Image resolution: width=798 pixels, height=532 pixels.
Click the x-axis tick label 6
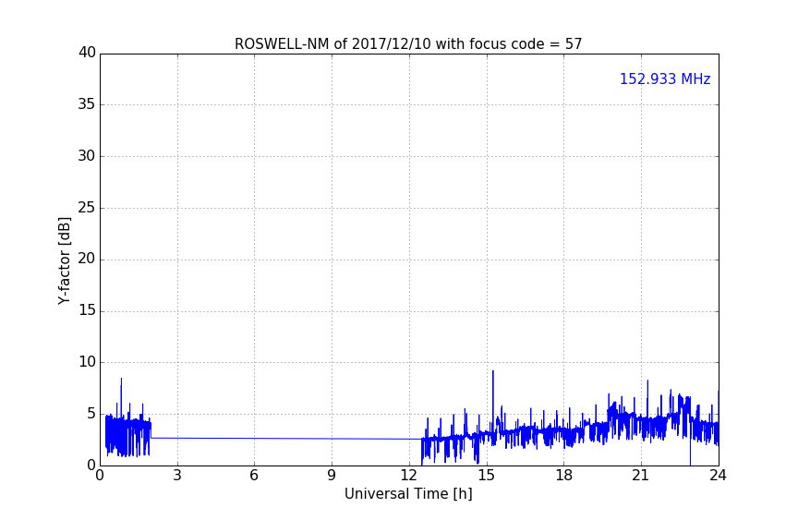click(x=254, y=476)
